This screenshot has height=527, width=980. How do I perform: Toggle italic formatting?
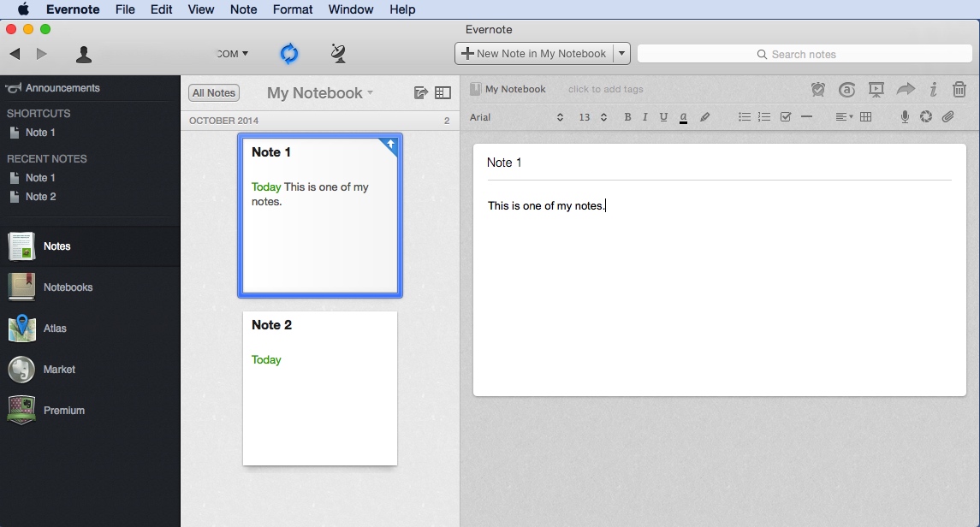tap(645, 117)
